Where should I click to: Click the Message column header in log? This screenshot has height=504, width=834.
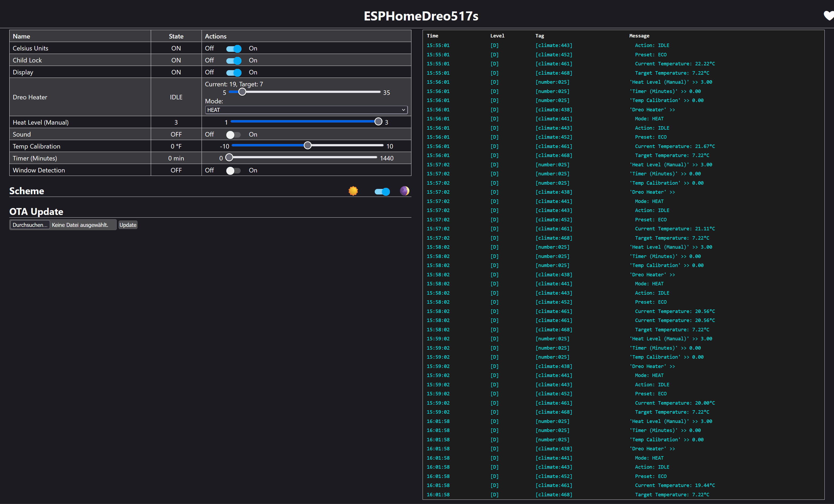(639, 36)
